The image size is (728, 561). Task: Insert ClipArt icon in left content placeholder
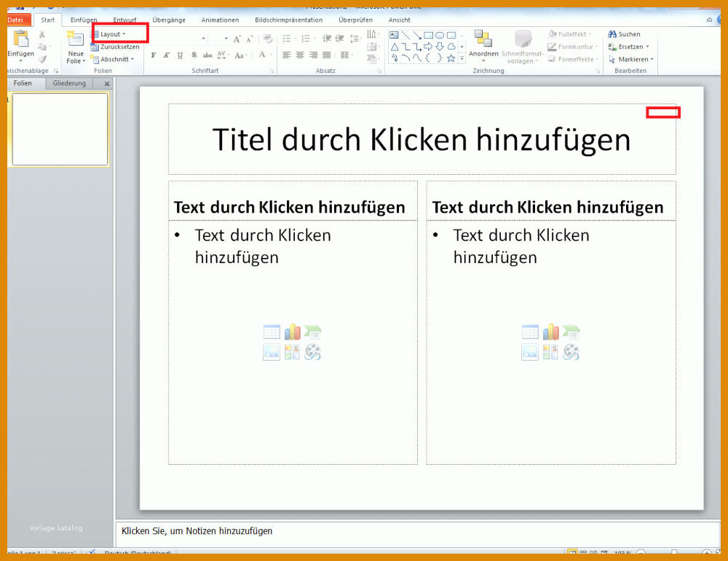coord(293,352)
